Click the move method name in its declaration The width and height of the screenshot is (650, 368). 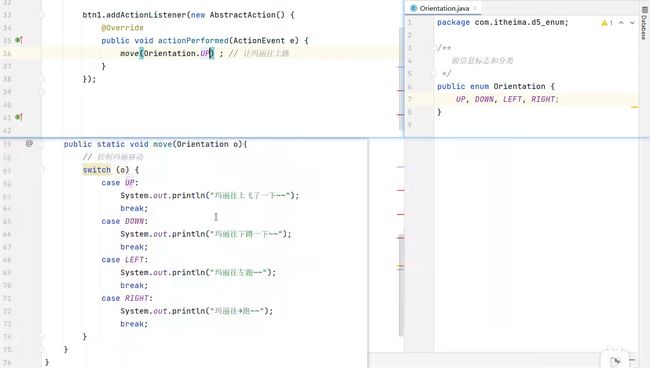tap(162, 144)
